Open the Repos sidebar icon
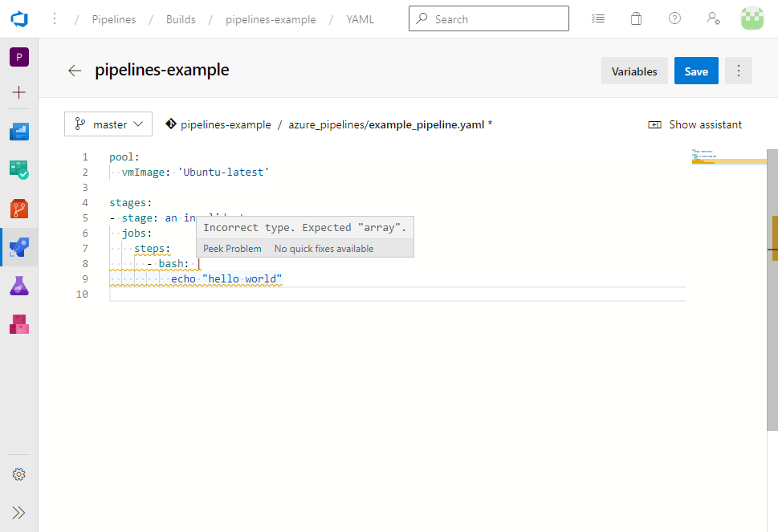778x532 pixels. (19, 209)
